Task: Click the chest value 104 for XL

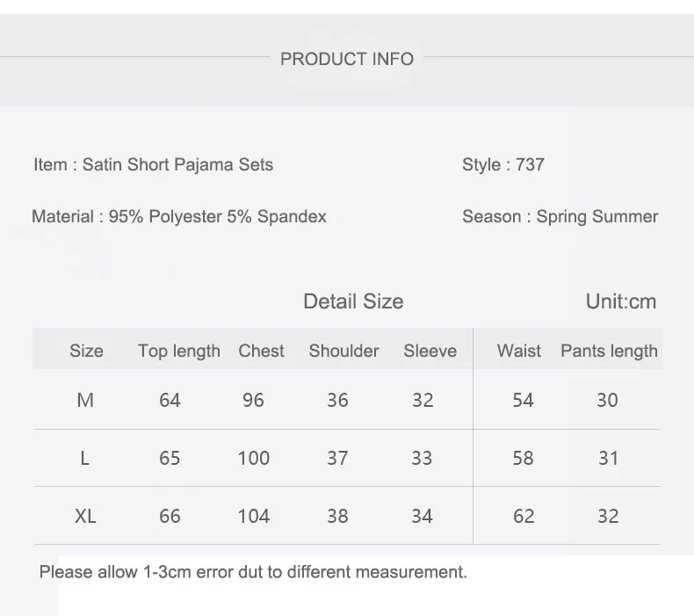Action: 254,517
